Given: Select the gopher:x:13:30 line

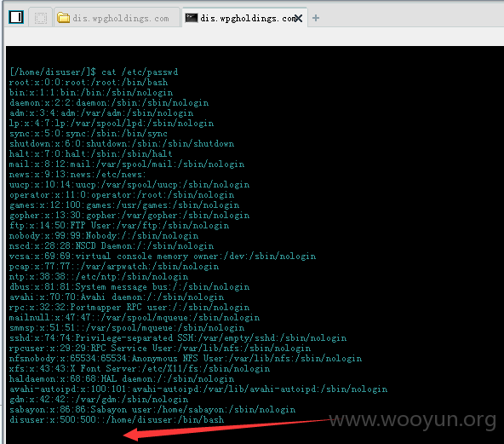Looking at the screenshot, I should coord(129,216).
